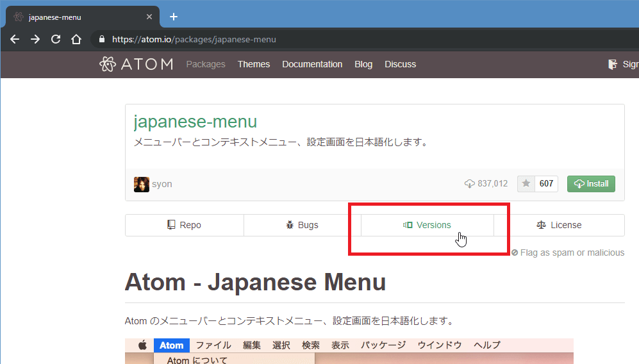Open the Discuss forum link
The width and height of the screenshot is (639, 364).
point(400,64)
